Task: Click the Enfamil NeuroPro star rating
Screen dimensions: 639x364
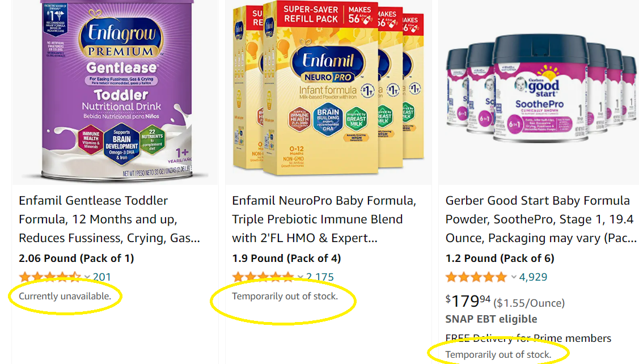Action: click(263, 277)
